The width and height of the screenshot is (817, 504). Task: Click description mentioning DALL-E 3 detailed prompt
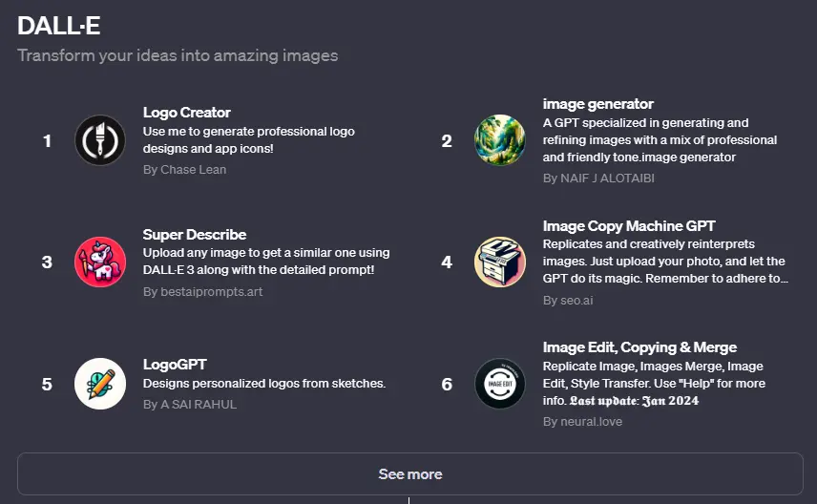coord(266,262)
